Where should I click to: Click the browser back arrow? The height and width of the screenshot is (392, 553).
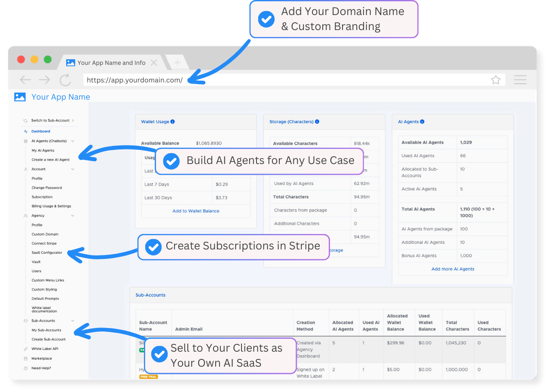25,80
